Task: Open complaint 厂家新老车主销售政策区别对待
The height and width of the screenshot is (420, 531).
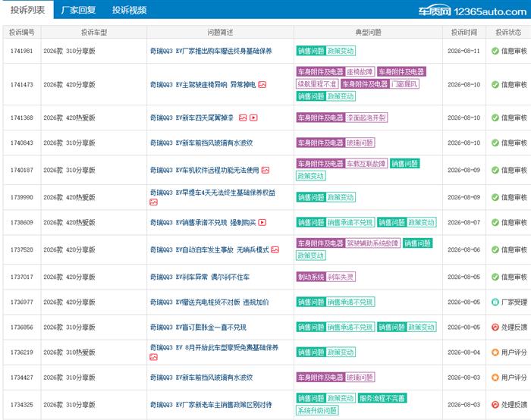Action: tap(211, 404)
